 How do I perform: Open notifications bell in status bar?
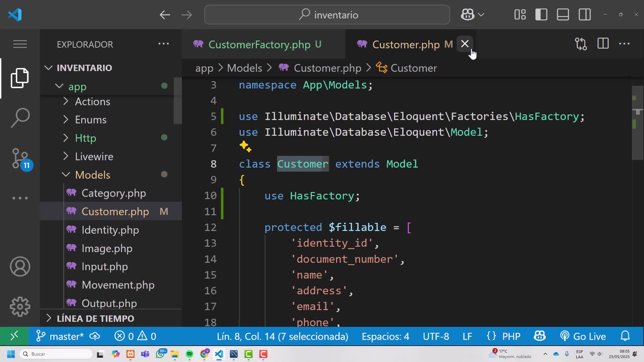pos(625,336)
